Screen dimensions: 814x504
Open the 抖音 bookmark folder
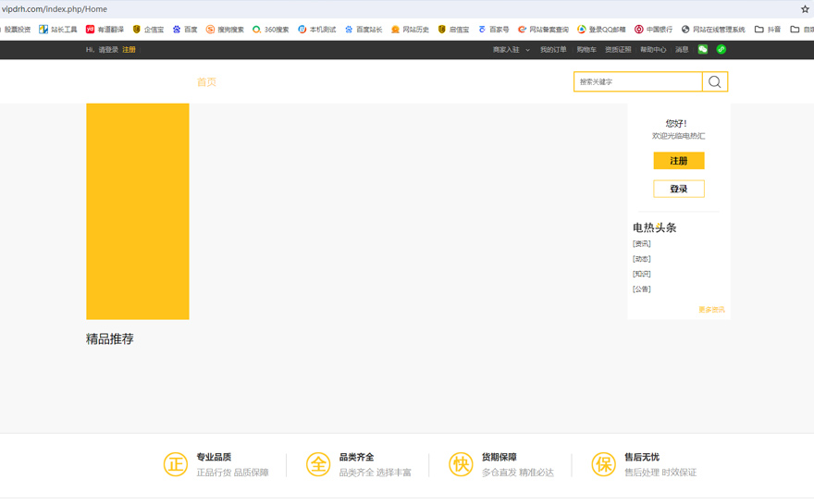pyautogui.click(x=768, y=30)
